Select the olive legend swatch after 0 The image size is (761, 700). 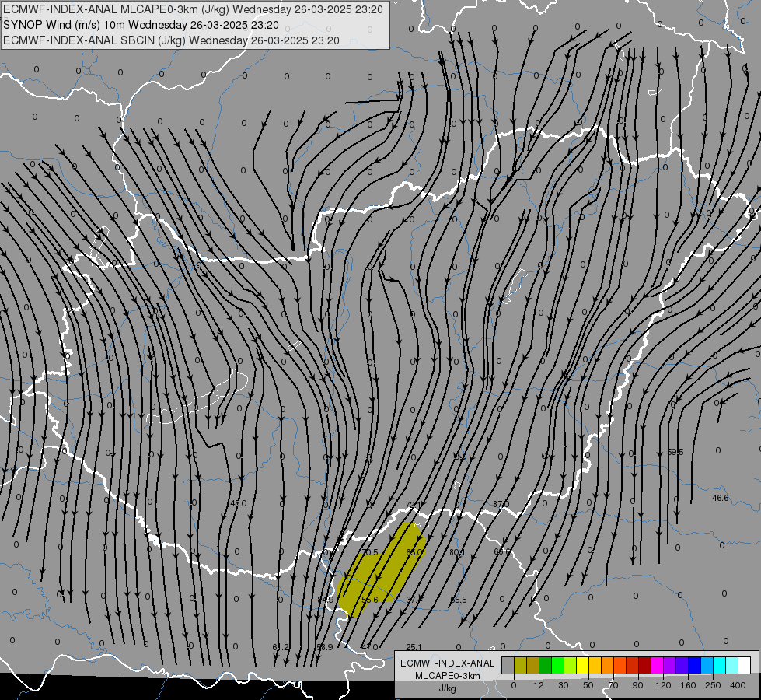click(520, 665)
